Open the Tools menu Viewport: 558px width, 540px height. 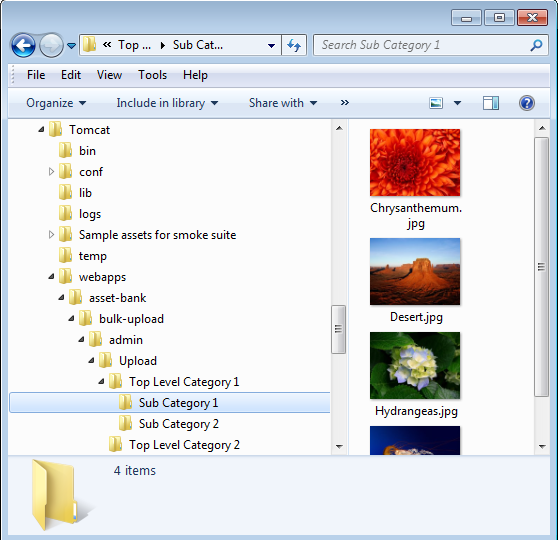click(152, 75)
